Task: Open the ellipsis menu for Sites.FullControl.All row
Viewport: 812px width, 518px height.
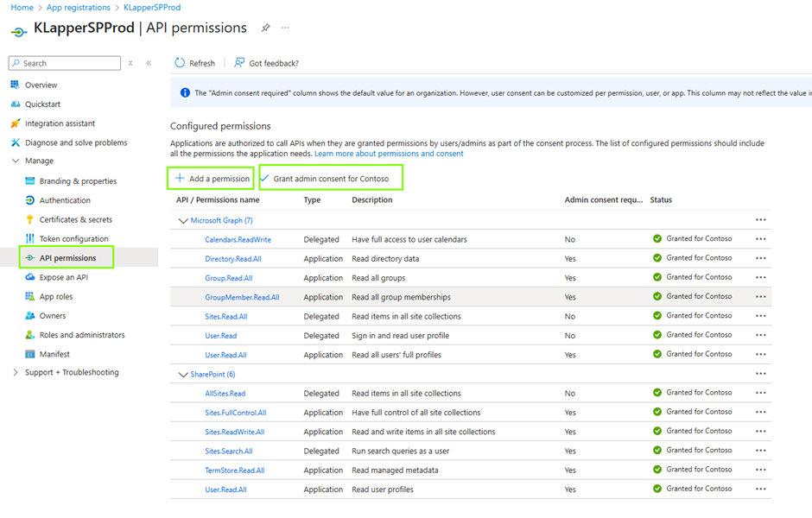Action: point(760,412)
